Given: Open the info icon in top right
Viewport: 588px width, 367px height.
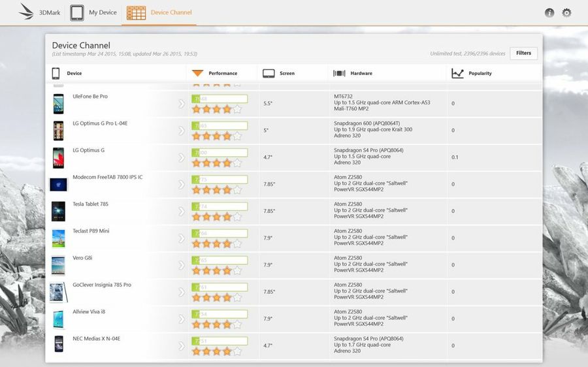Looking at the screenshot, I should [549, 12].
